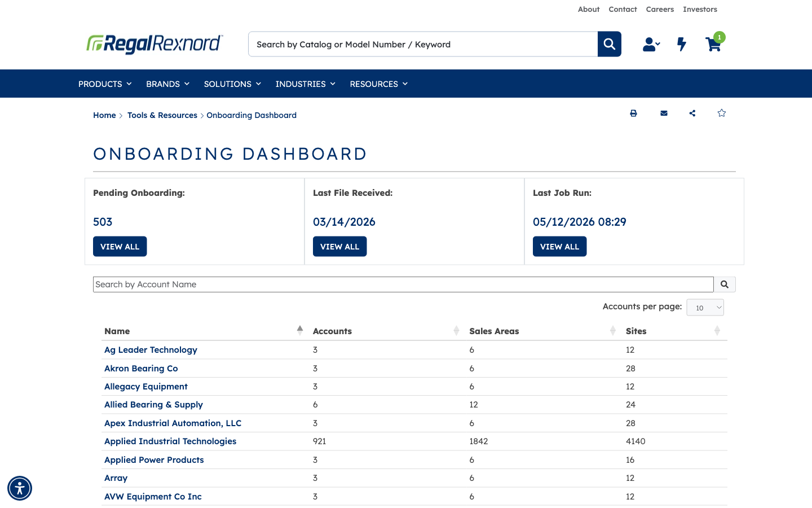The height and width of the screenshot is (508, 812).
Task: Sort table by Accounts column arrows
Action: 456,331
